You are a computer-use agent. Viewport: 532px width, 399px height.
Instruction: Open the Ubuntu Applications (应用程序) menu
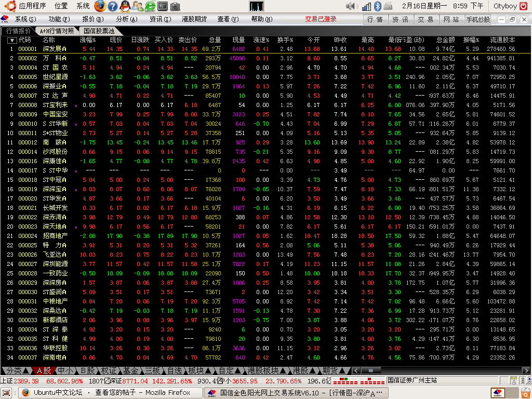coord(25,6)
